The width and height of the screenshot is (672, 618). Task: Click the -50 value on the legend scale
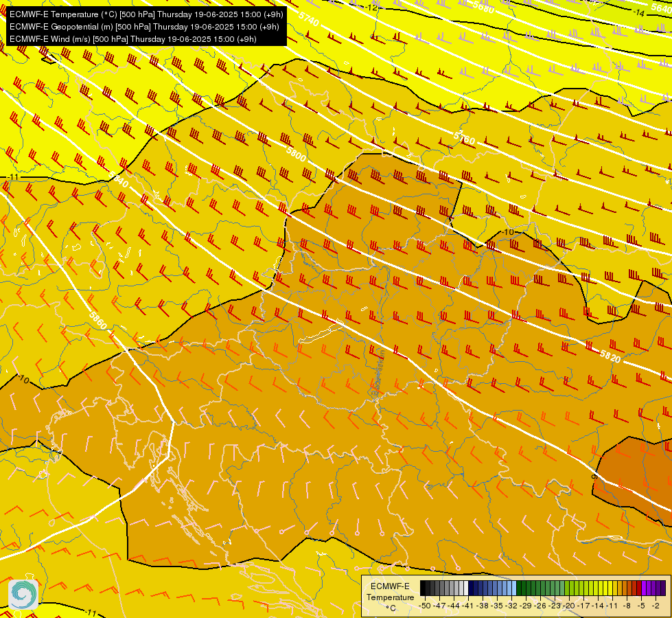click(x=425, y=606)
